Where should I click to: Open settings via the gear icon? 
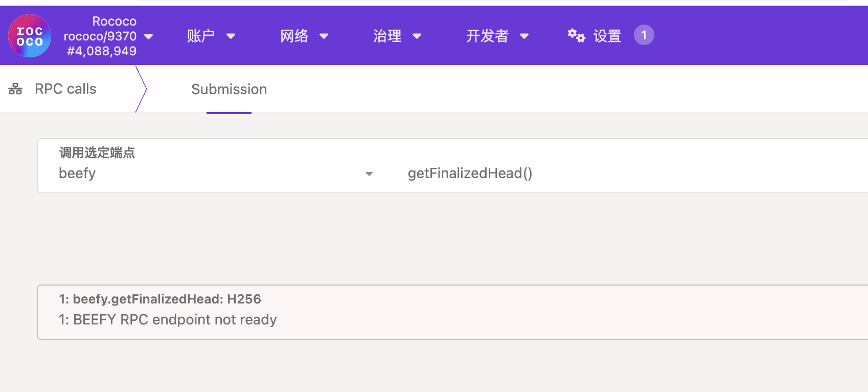[576, 35]
